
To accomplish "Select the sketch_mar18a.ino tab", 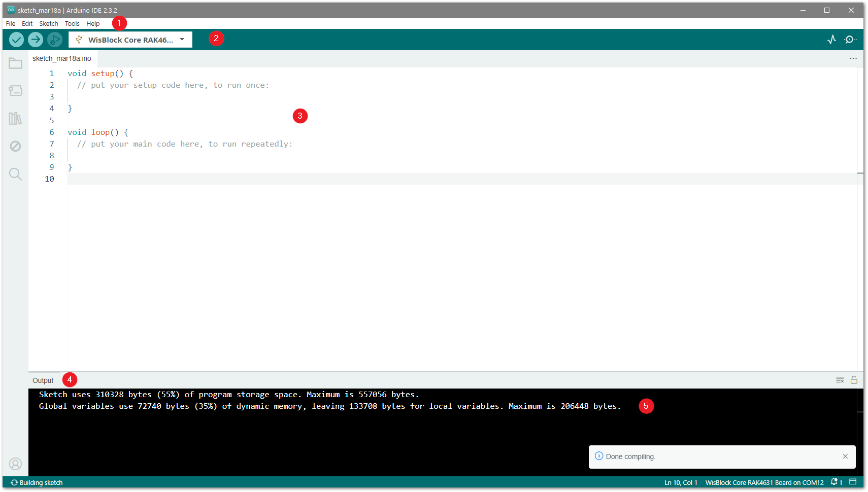I will (62, 58).
